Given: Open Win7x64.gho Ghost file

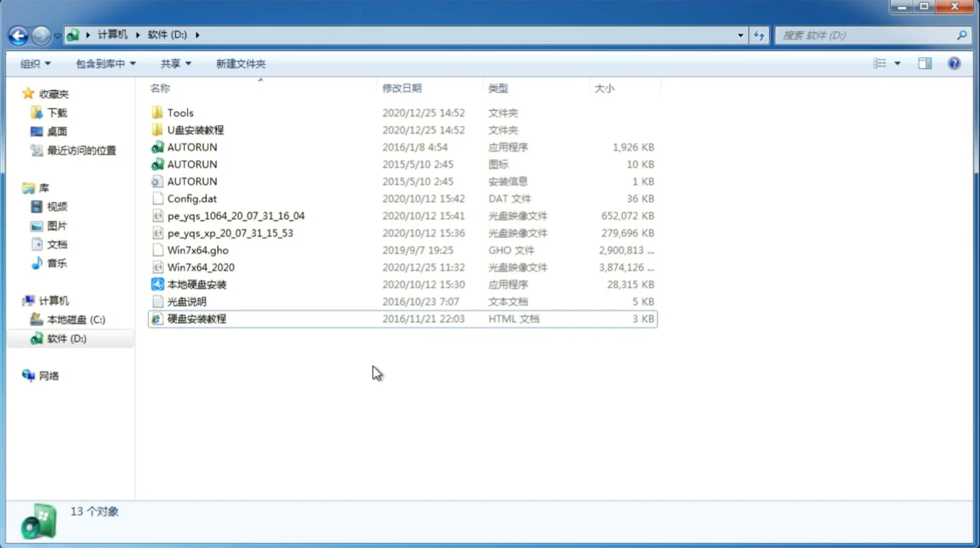Looking at the screenshot, I should pos(198,250).
